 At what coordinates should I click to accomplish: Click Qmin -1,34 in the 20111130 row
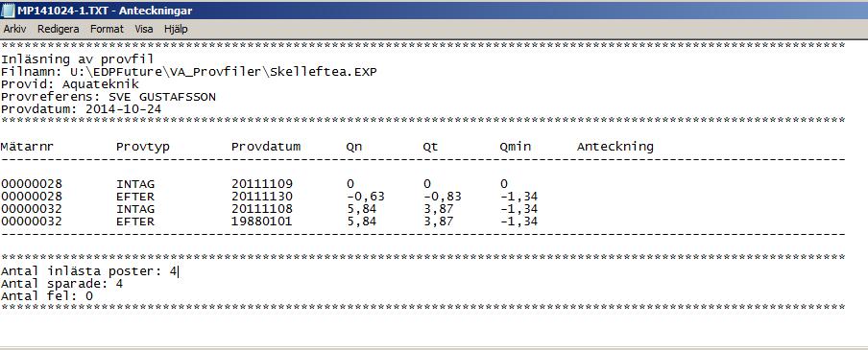(518, 197)
